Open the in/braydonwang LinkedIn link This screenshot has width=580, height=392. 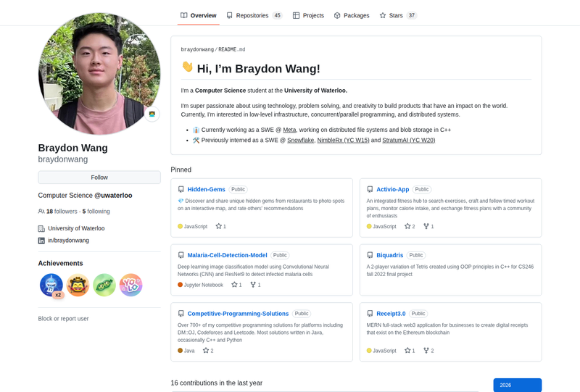68,241
